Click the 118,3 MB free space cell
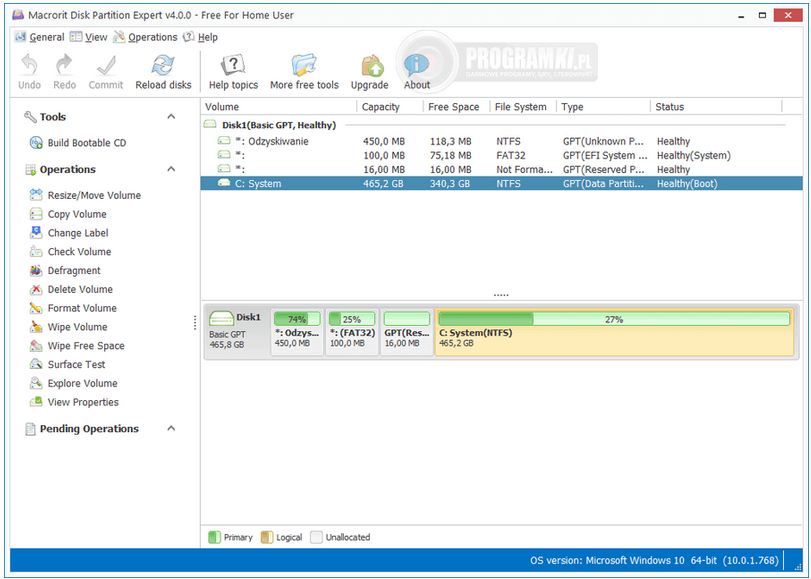 [450, 141]
